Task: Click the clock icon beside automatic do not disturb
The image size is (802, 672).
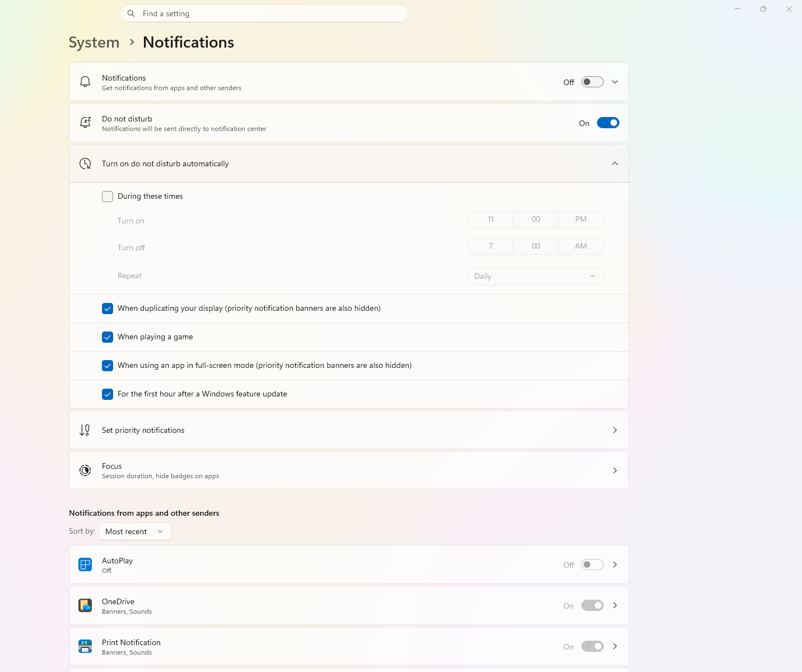Action: (85, 164)
